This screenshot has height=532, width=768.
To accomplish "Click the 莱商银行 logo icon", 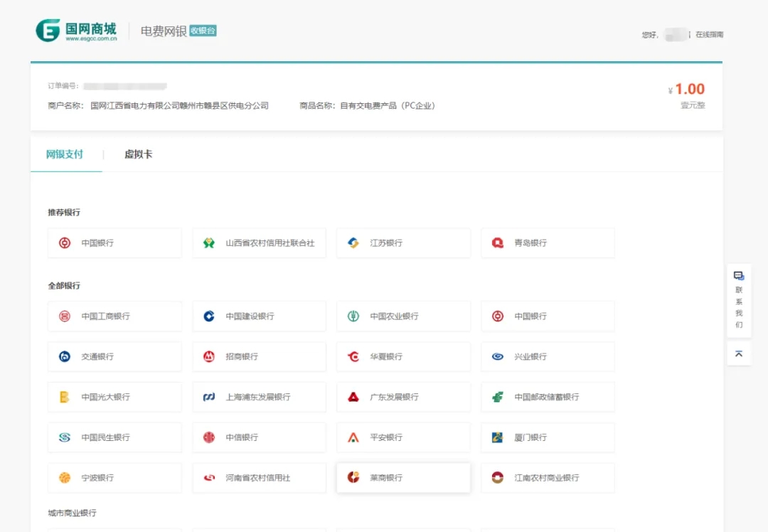I will tap(353, 478).
